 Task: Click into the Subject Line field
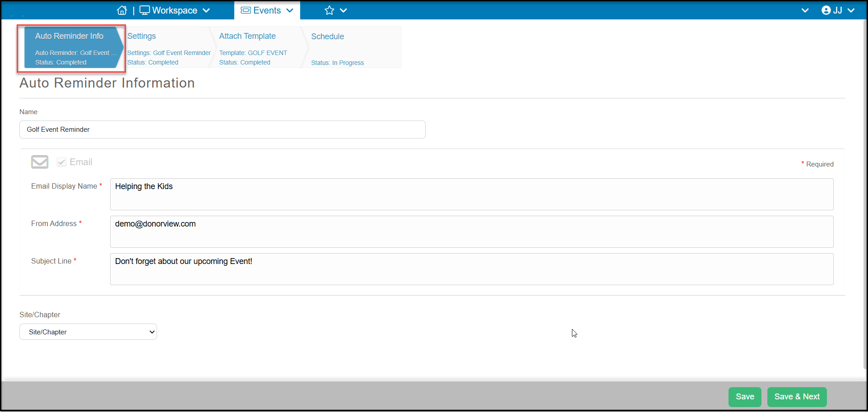coord(472,269)
